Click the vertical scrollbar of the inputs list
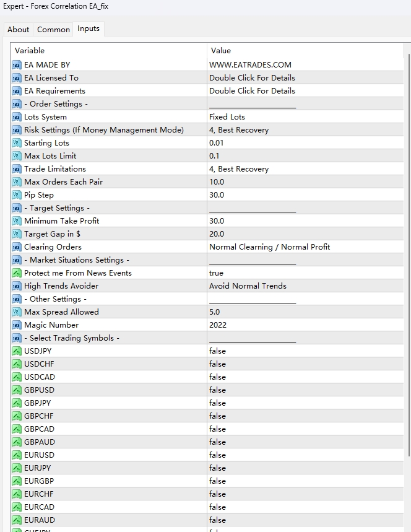 pos(407,248)
